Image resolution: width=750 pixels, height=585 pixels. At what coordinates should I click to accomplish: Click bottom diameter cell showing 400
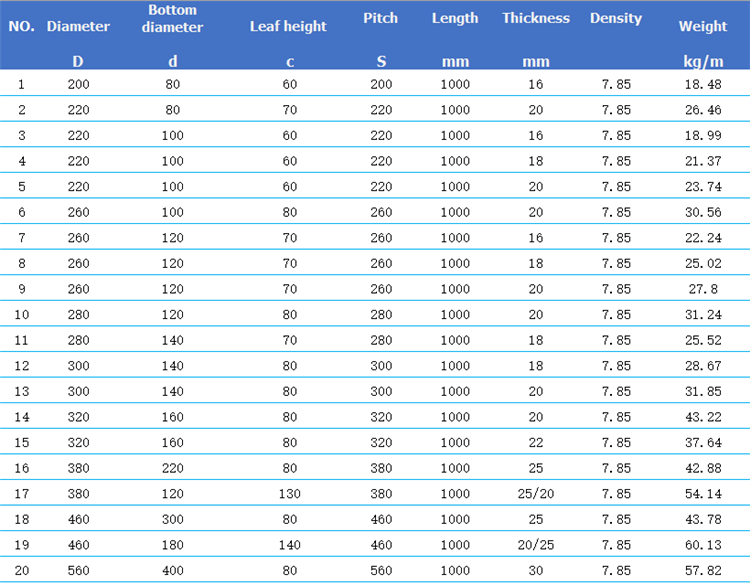(x=173, y=570)
